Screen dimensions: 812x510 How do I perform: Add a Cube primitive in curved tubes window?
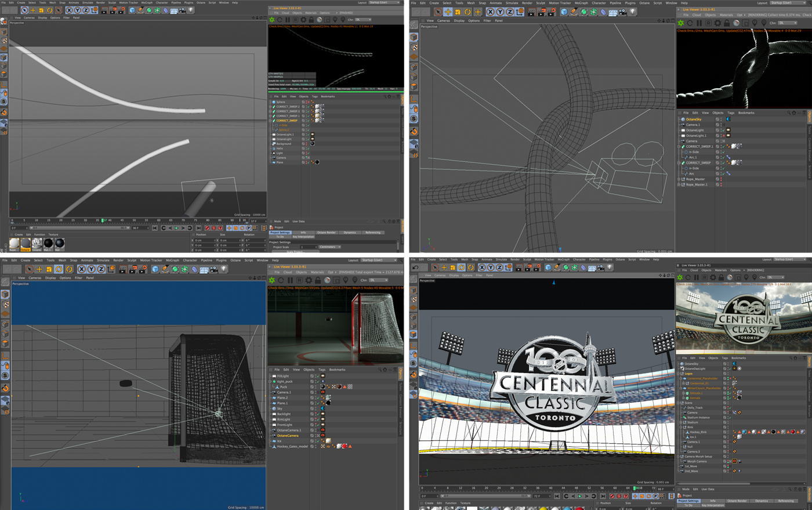[132, 10]
